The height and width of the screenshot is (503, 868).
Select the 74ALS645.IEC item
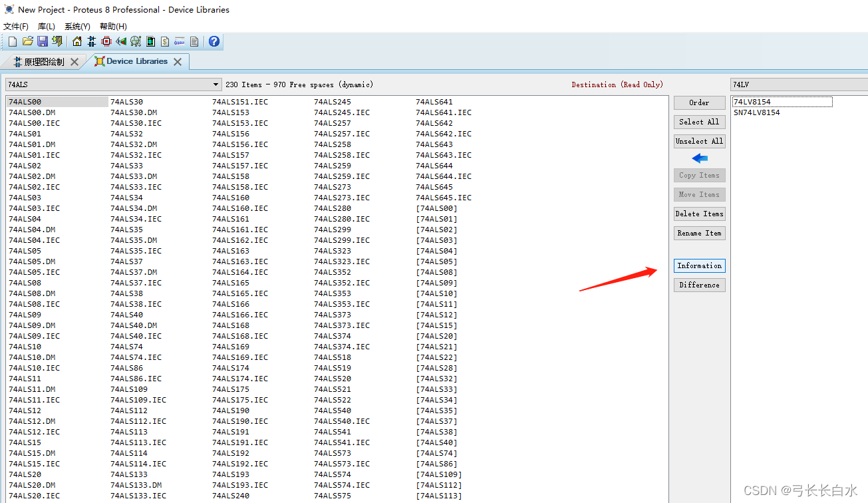[444, 198]
